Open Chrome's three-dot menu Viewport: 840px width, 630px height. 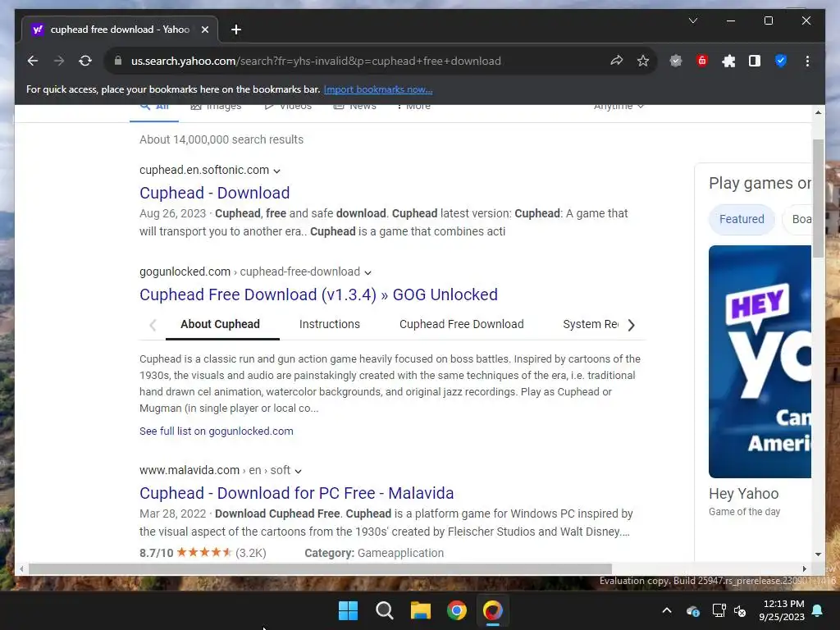(x=807, y=61)
